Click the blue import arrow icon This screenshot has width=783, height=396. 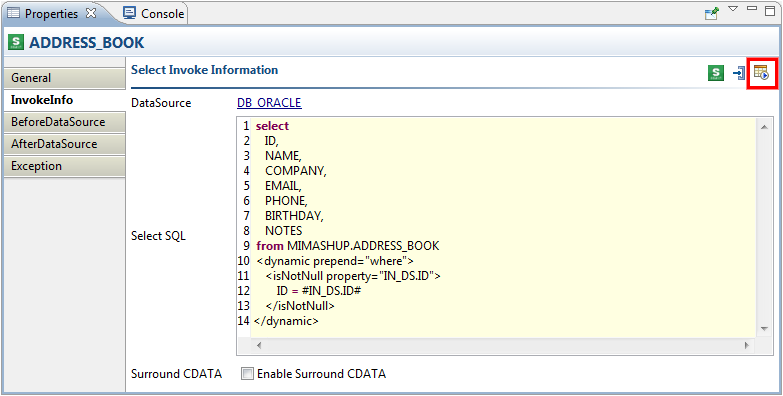click(739, 73)
